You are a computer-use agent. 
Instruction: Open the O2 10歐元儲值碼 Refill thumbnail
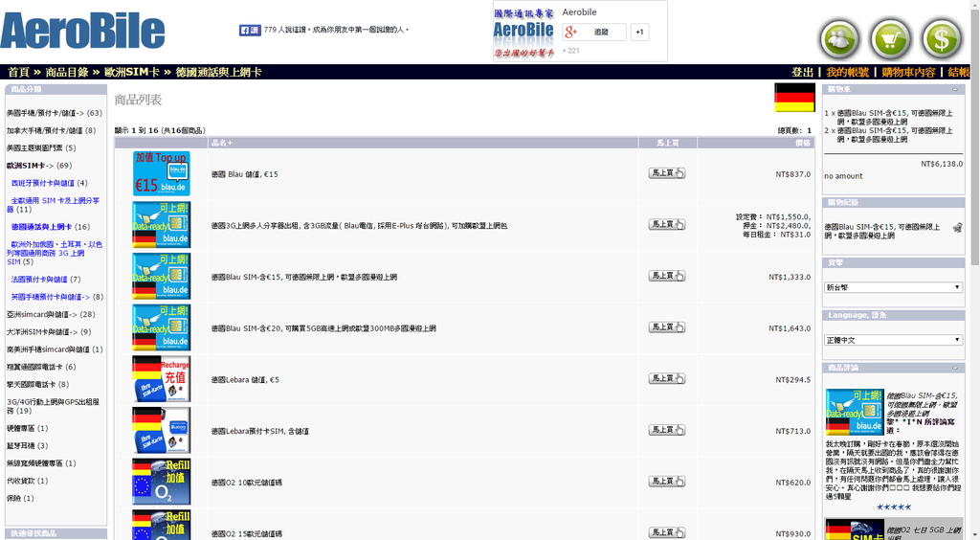click(x=161, y=482)
